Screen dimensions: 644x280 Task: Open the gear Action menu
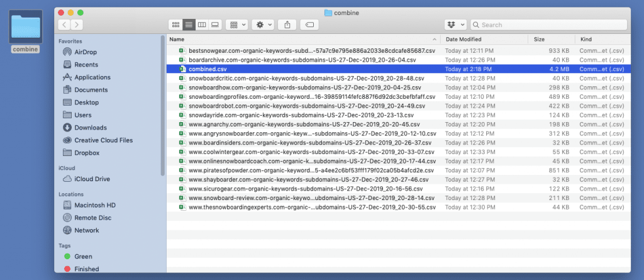262,25
